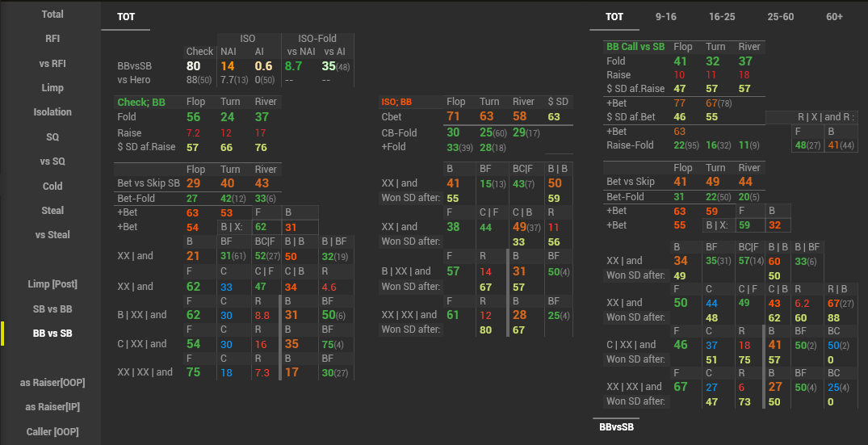Open the as Raiser[IP] section
The image size is (868, 445).
click(52, 407)
